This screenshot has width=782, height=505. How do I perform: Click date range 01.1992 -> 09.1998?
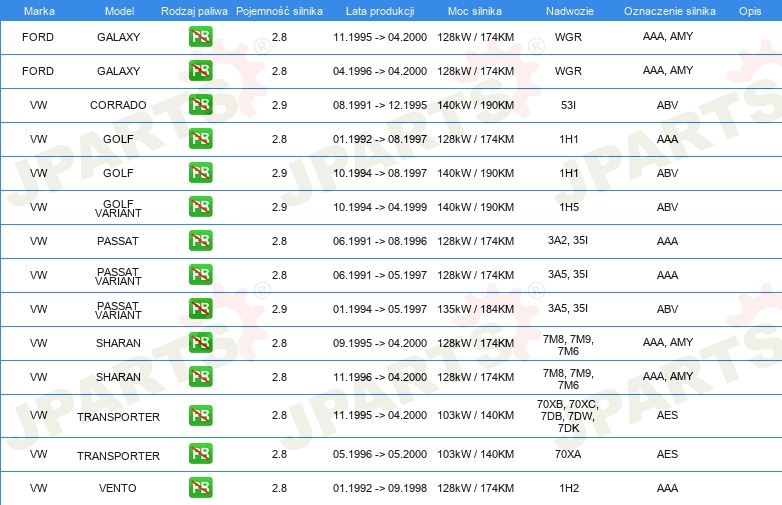[380, 488]
